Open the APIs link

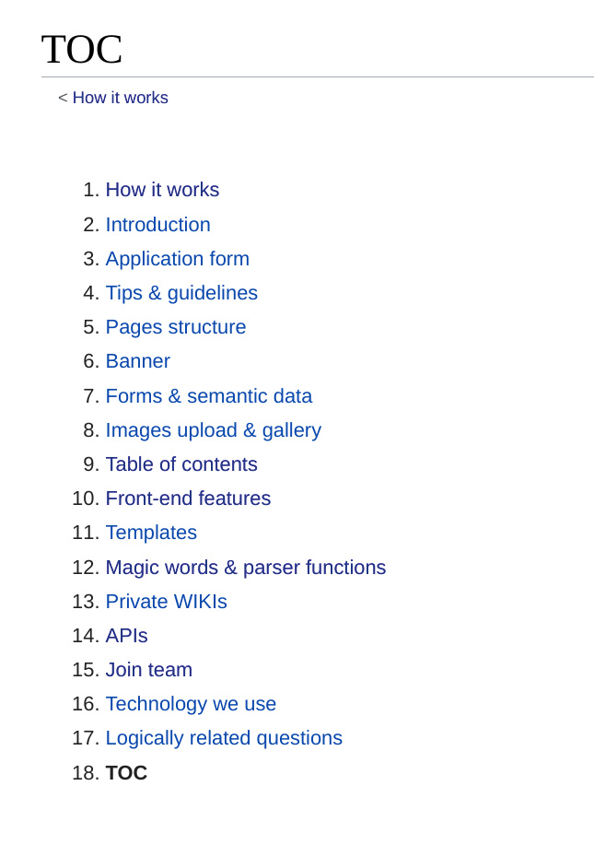pos(126,636)
